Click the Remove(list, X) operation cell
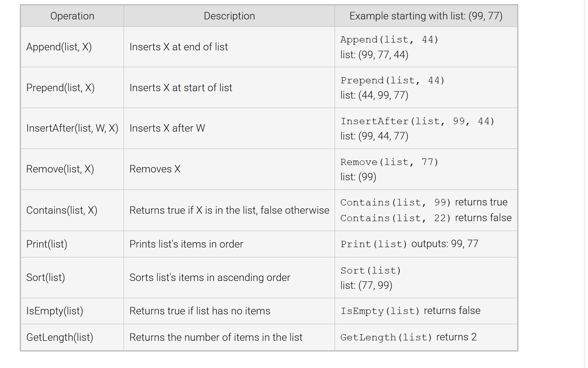 tap(60, 169)
